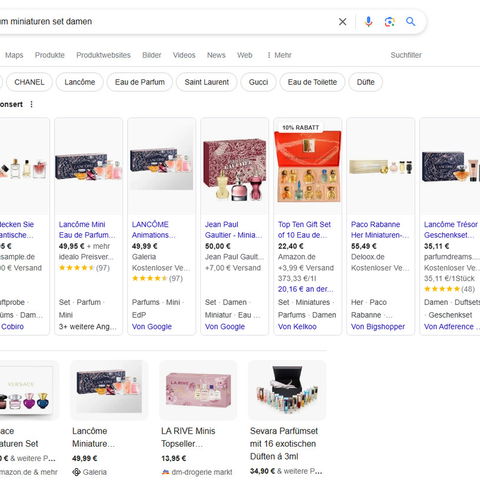Open the LA RIVE Minis product thumbnail
This screenshot has width=480, height=480.
click(x=198, y=390)
